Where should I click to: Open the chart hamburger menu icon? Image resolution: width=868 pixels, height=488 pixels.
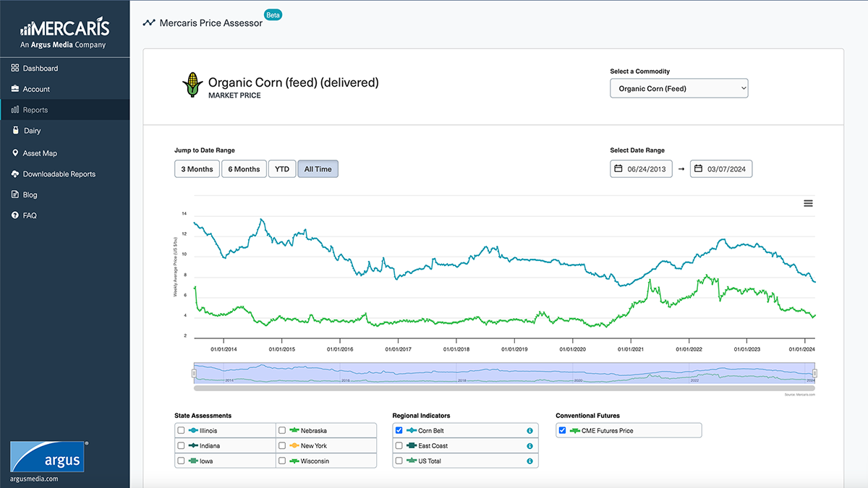808,203
